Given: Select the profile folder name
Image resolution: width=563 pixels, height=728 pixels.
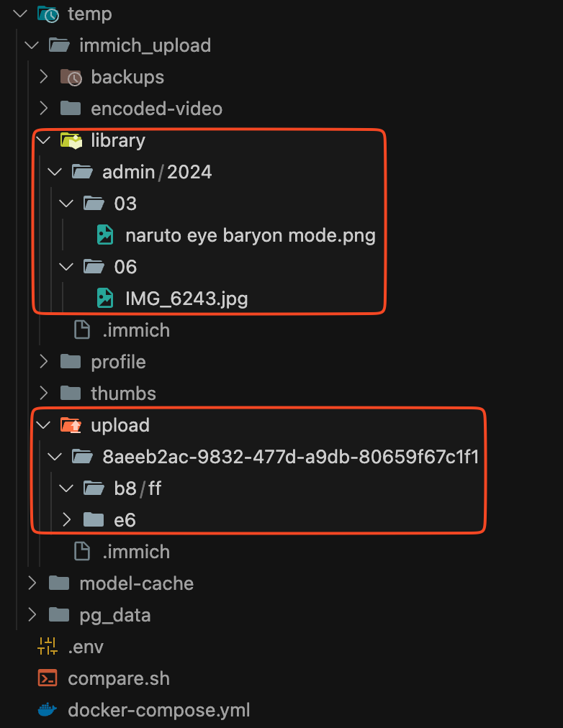Looking at the screenshot, I should point(118,362).
